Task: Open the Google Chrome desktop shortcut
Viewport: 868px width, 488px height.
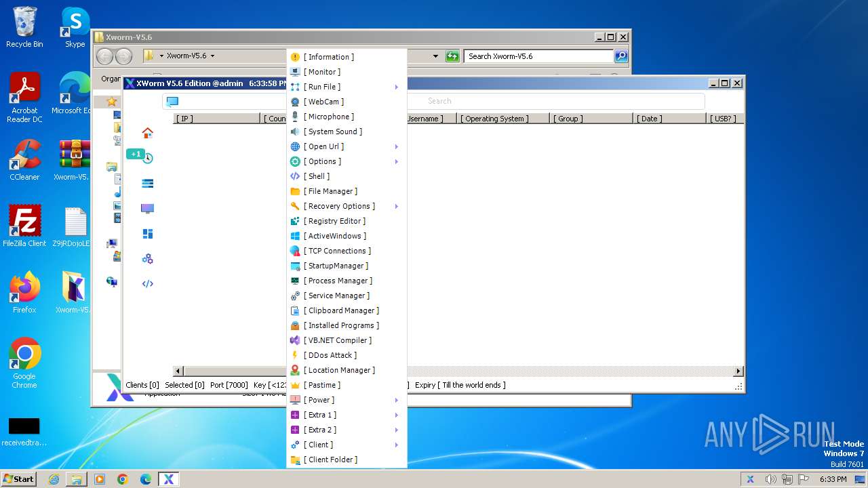Action: 24,363
